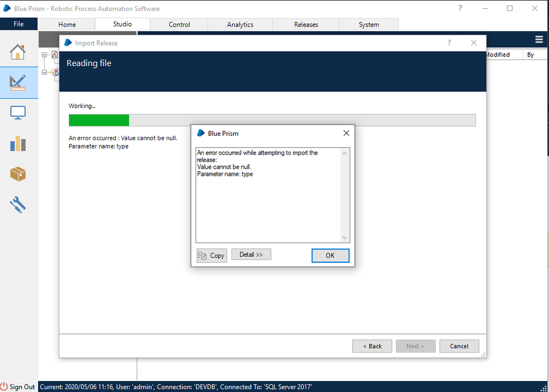Click the 'By' column header

click(x=530, y=54)
